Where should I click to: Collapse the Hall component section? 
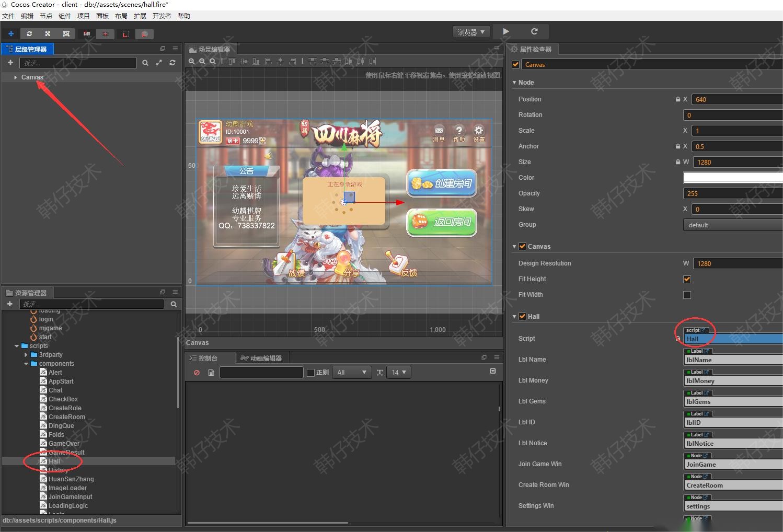[x=514, y=317]
